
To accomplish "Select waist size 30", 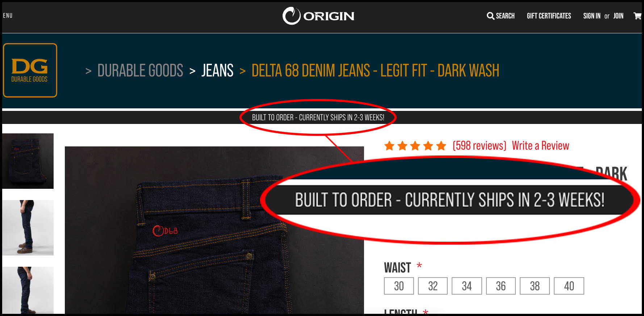I will click(399, 286).
